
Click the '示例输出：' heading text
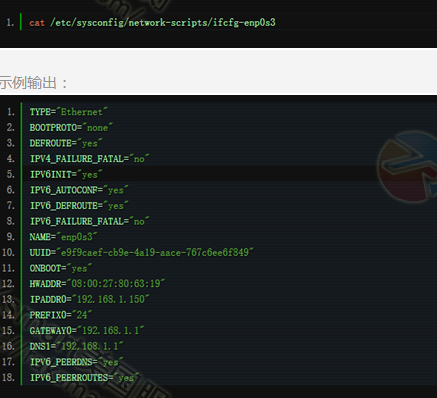(33, 82)
